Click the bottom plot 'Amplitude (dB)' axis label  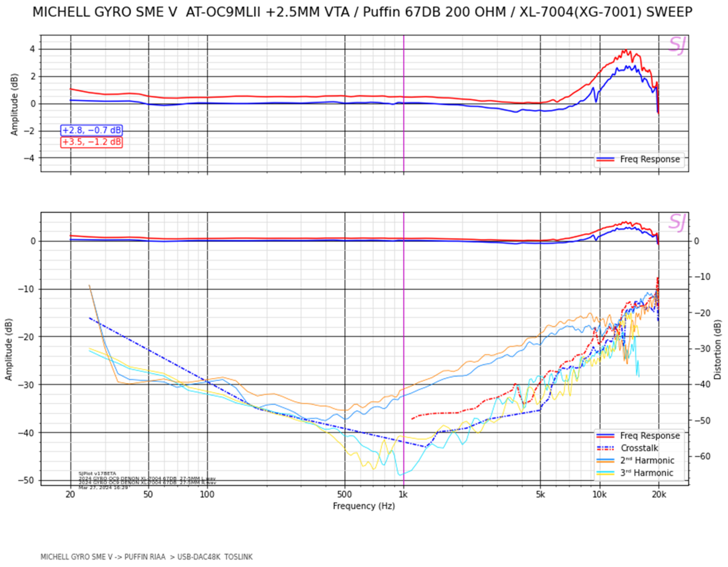(8, 349)
